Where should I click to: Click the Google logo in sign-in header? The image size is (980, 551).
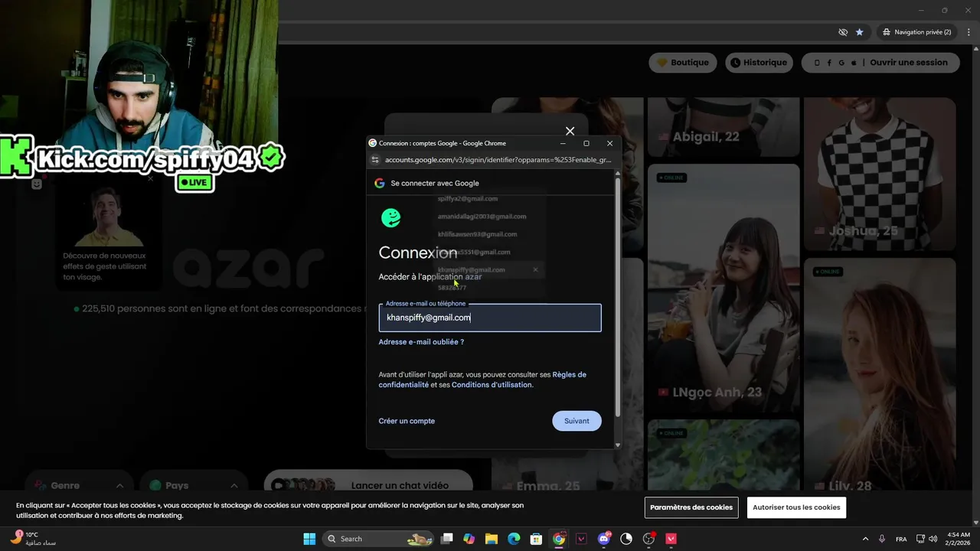point(379,183)
